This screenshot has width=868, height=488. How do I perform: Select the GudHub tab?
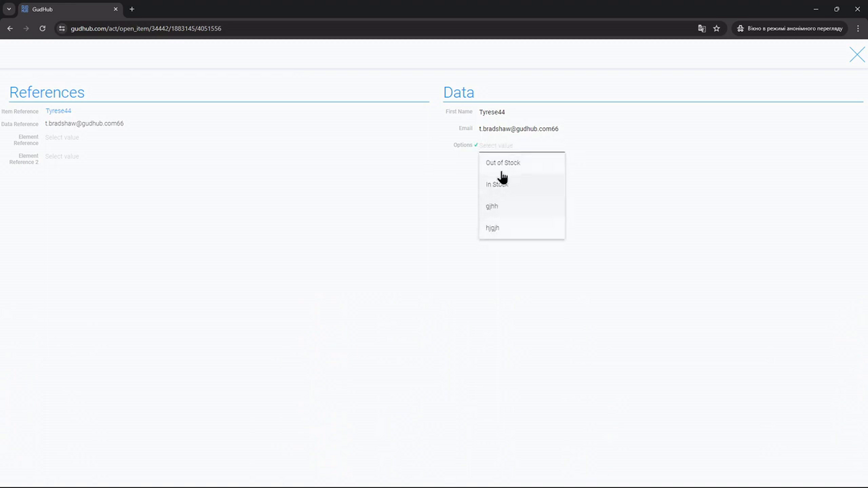[x=70, y=9]
